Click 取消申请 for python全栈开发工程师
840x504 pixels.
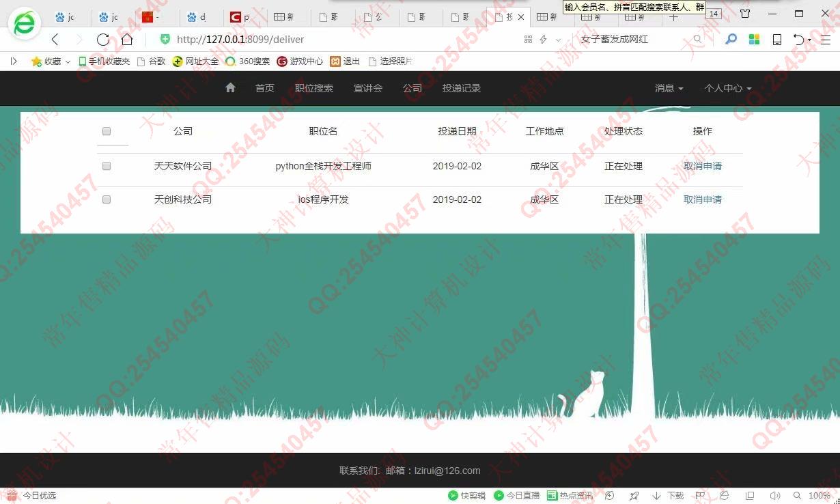[x=703, y=166]
